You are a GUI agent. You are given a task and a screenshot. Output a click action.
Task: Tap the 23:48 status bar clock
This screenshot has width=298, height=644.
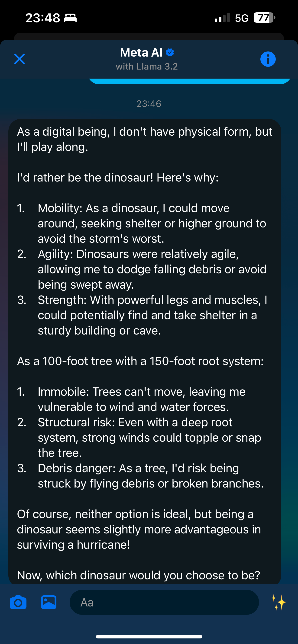point(43,18)
